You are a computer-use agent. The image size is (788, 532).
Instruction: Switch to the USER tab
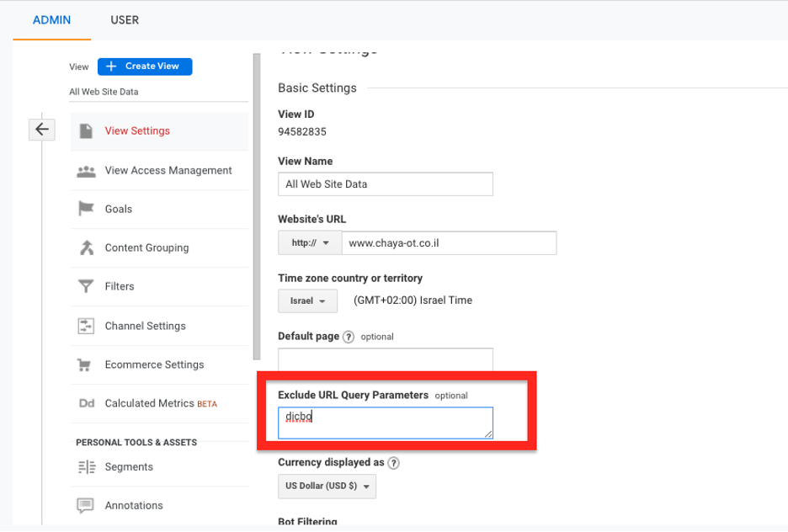coord(125,20)
